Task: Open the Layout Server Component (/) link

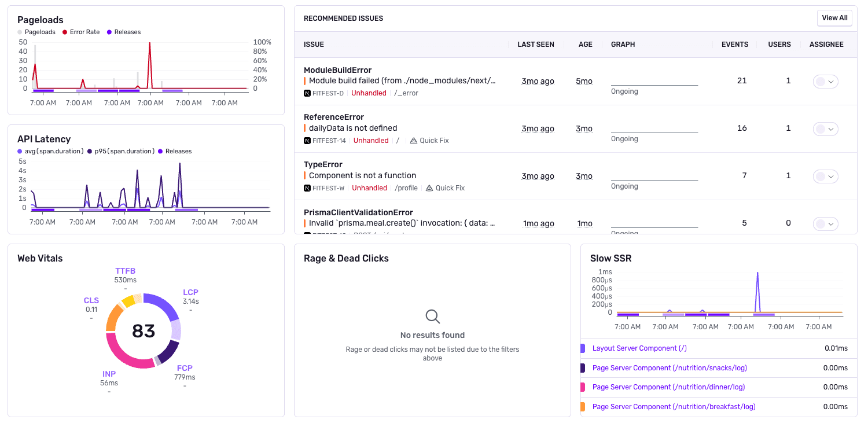Action: point(639,348)
